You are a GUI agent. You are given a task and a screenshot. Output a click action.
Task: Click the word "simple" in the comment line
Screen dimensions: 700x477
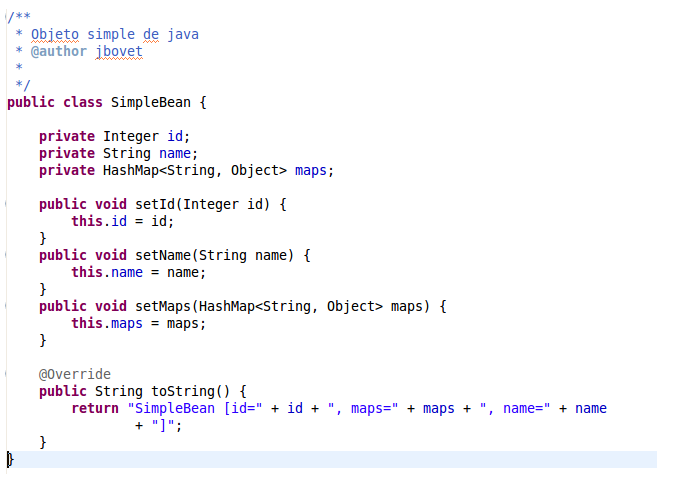tap(111, 34)
